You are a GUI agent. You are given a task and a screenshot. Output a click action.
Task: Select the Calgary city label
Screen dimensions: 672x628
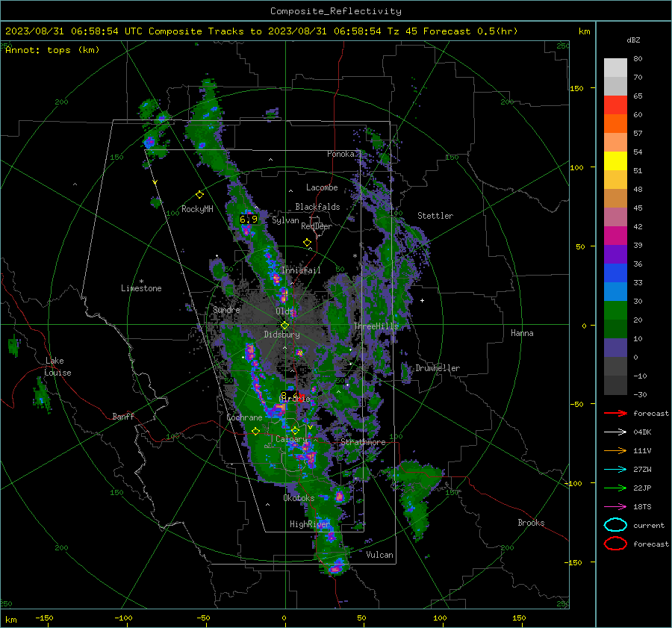coord(291,439)
